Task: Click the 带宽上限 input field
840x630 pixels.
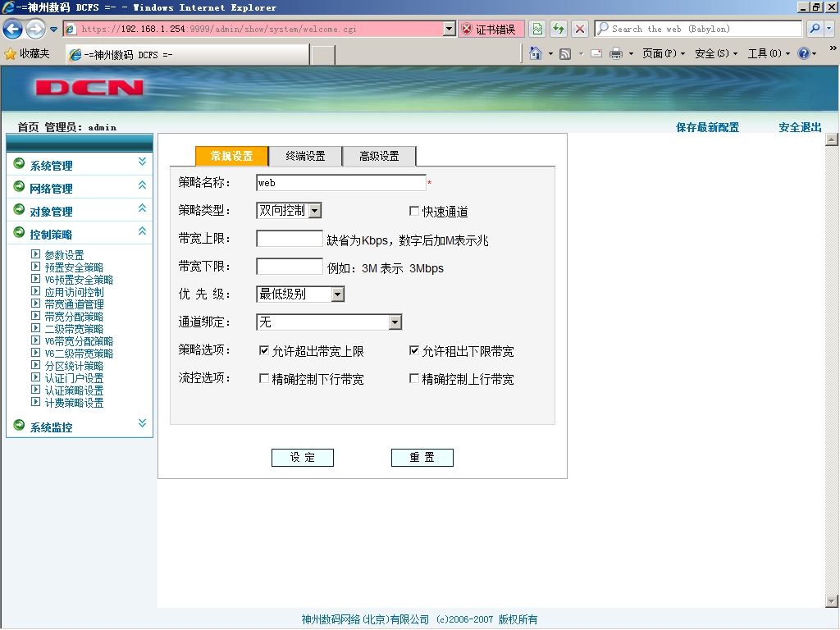Action: (x=290, y=239)
